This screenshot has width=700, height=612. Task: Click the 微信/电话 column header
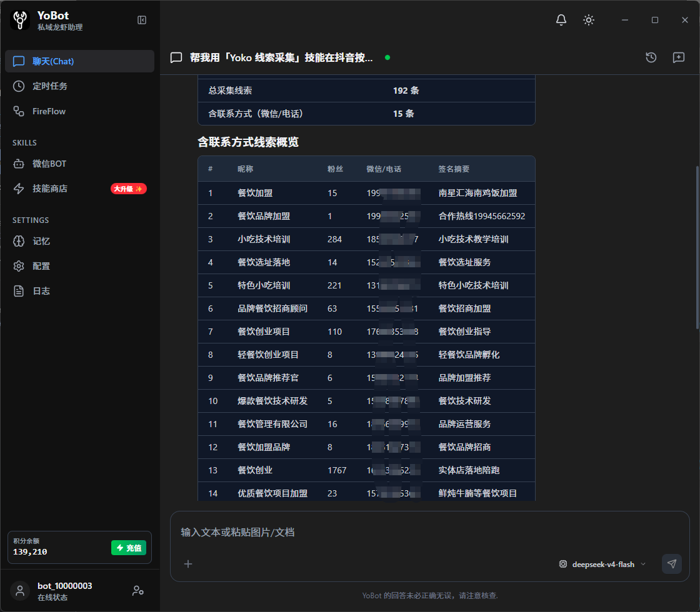(384, 169)
